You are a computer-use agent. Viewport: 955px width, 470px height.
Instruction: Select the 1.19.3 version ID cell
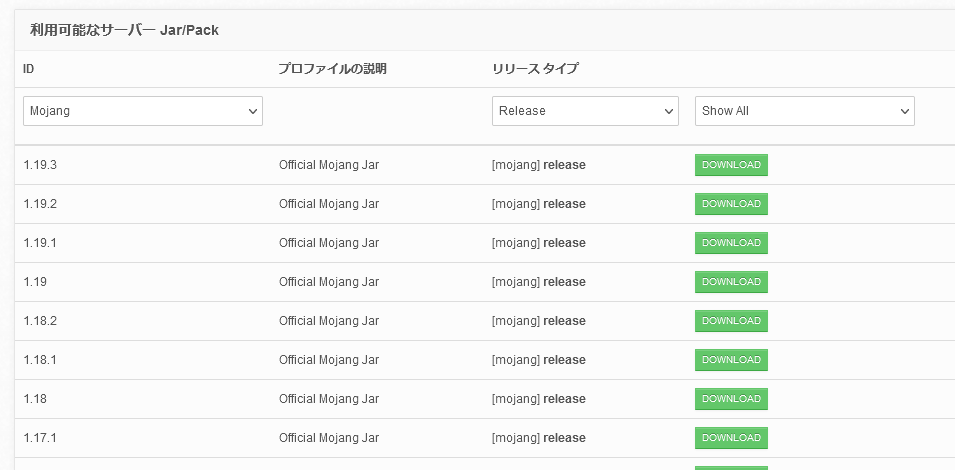[x=40, y=165]
